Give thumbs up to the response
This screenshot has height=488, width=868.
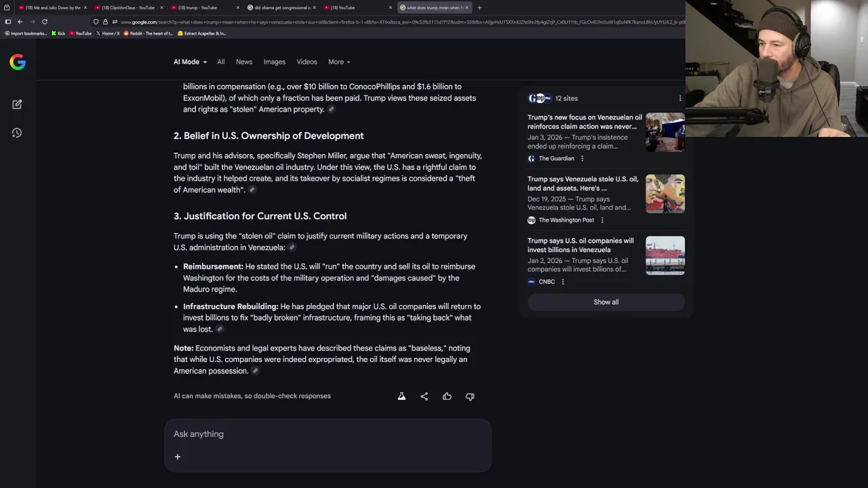pos(447,396)
